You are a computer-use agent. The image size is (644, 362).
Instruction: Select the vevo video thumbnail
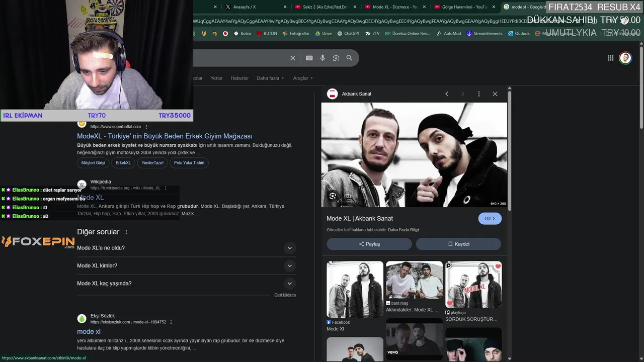pos(414,339)
